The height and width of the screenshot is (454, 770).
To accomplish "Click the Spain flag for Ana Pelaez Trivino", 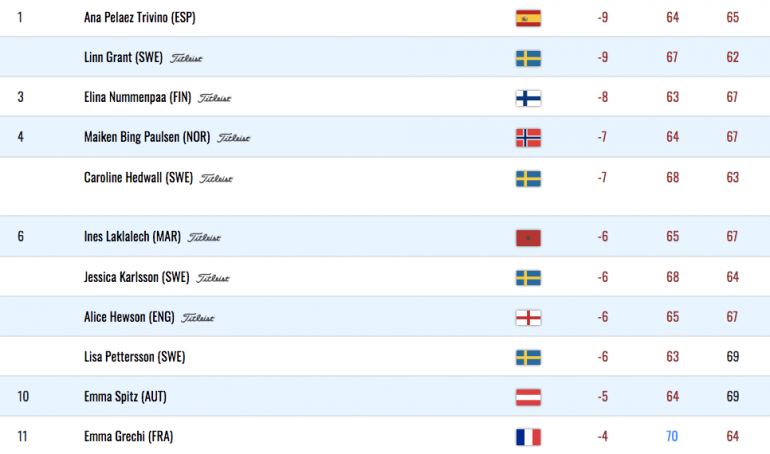I will coord(528,18).
